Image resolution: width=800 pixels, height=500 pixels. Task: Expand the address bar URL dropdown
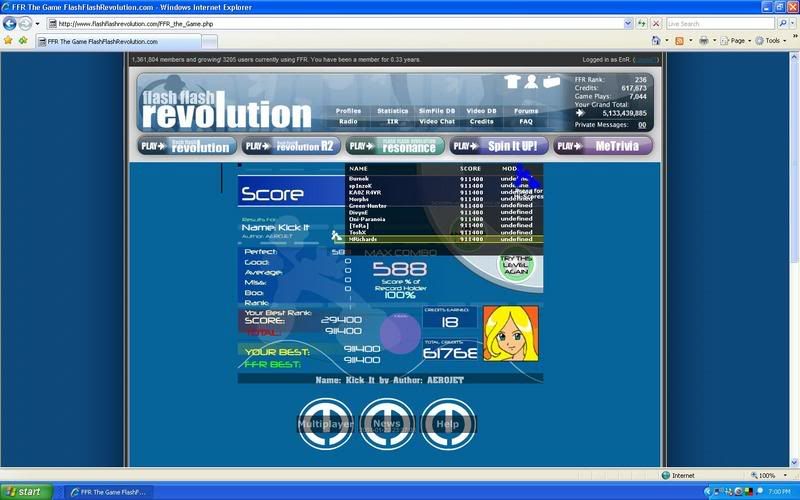[628, 23]
